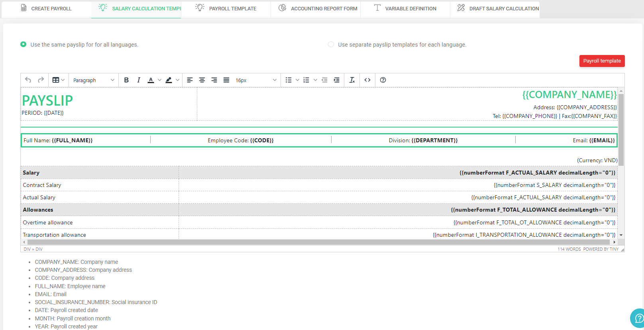Insert a bullet list
The height and width of the screenshot is (330, 644).
[x=289, y=80]
